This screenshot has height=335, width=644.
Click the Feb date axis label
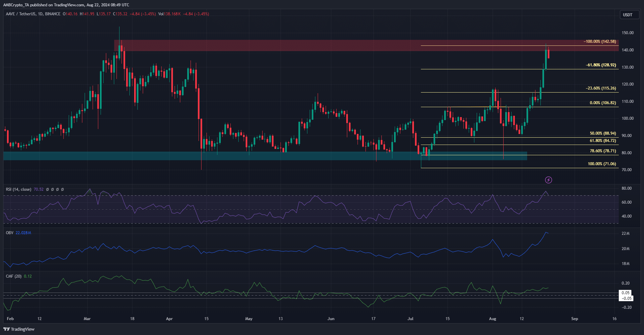(10, 319)
